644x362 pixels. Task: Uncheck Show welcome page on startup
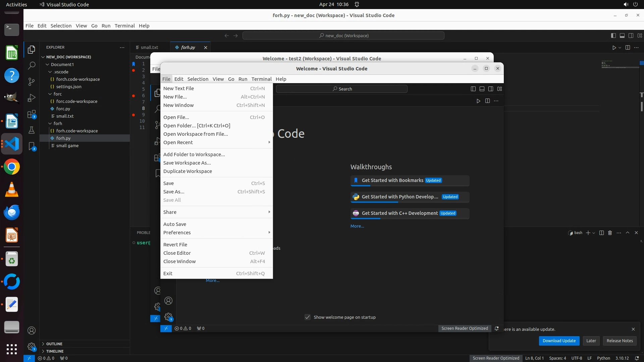308,317
